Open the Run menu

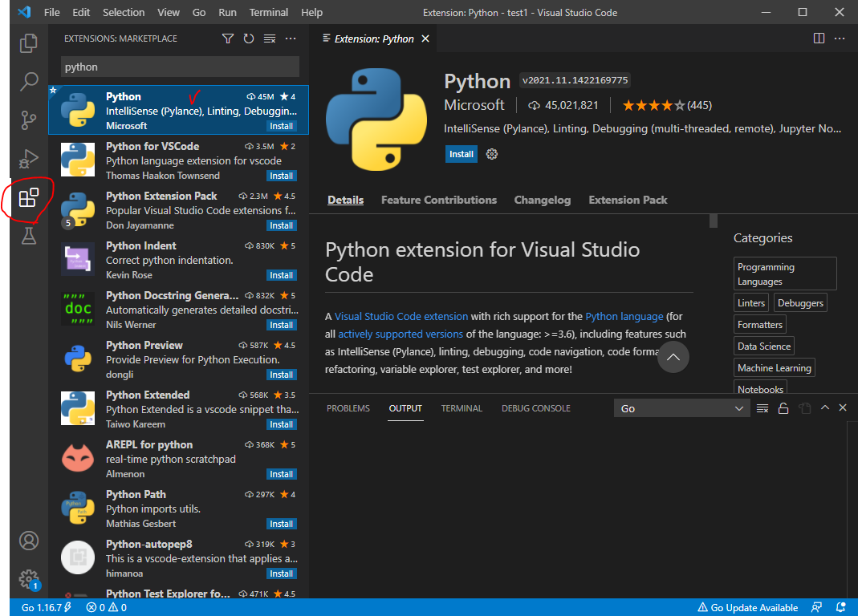[x=228, y=12]
